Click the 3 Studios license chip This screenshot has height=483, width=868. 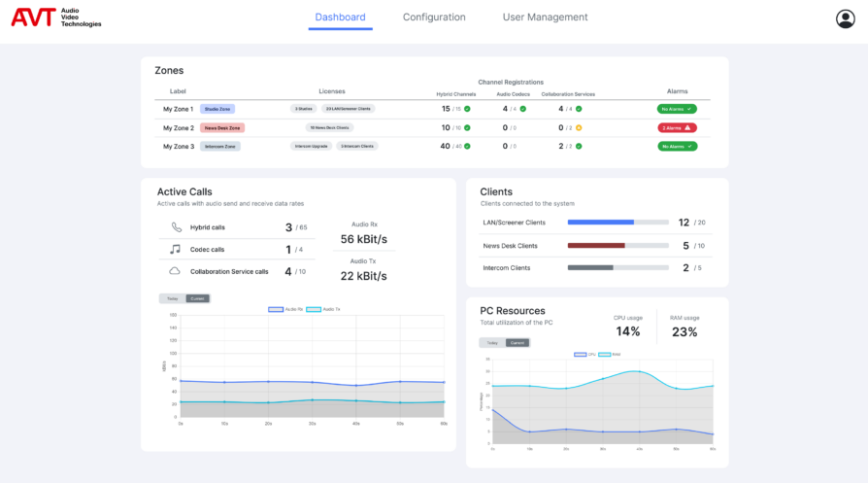point(303,109)
